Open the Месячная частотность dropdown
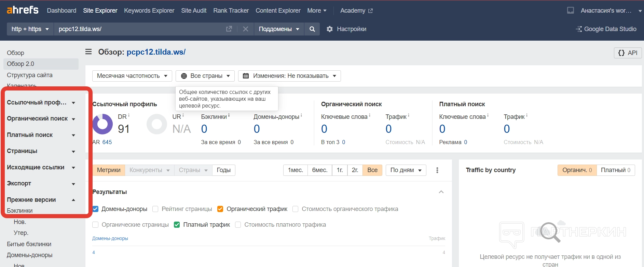644x267 pixels. pyautogui.click(x=132, y=76)
